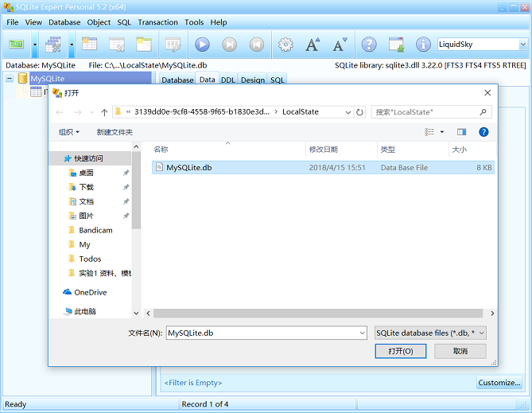Click the step back rollback icon
This screenshot has width=532, height=413.
coord(257,45)
